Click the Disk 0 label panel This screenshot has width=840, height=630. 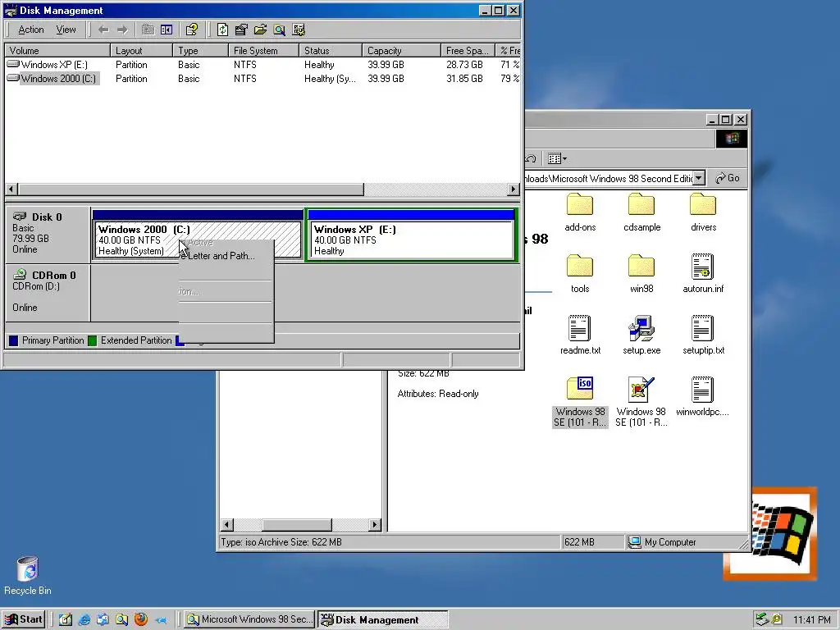(x=47, y=234)
